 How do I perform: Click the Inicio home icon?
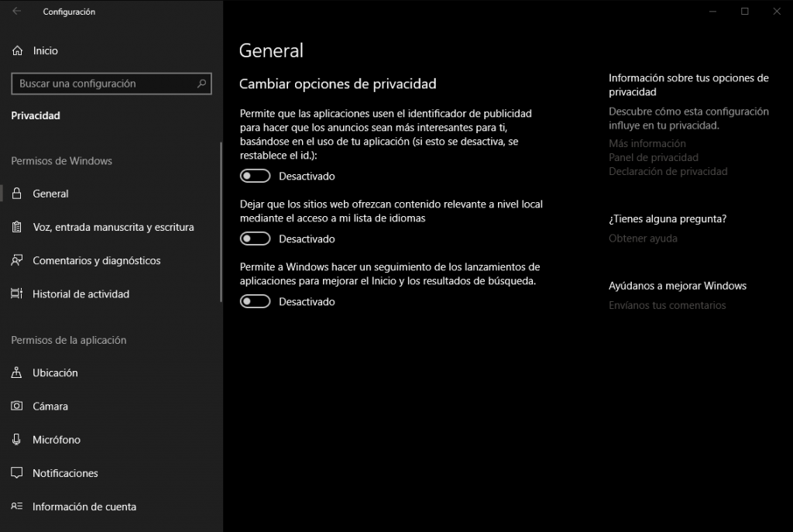(17, 50)
